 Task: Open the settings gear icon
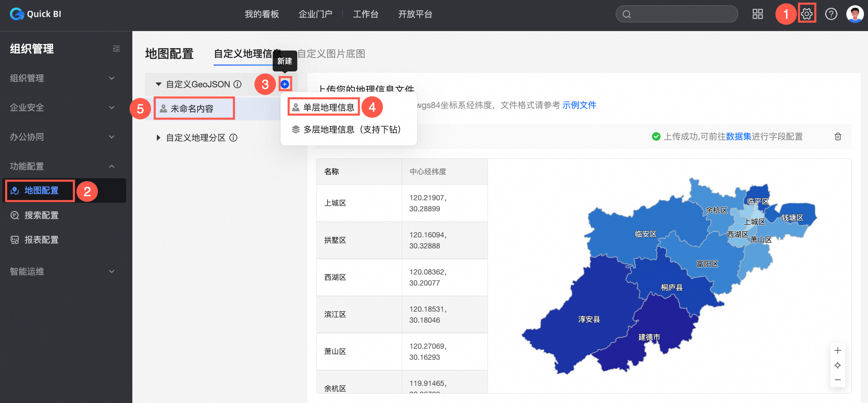click(806, 14)
